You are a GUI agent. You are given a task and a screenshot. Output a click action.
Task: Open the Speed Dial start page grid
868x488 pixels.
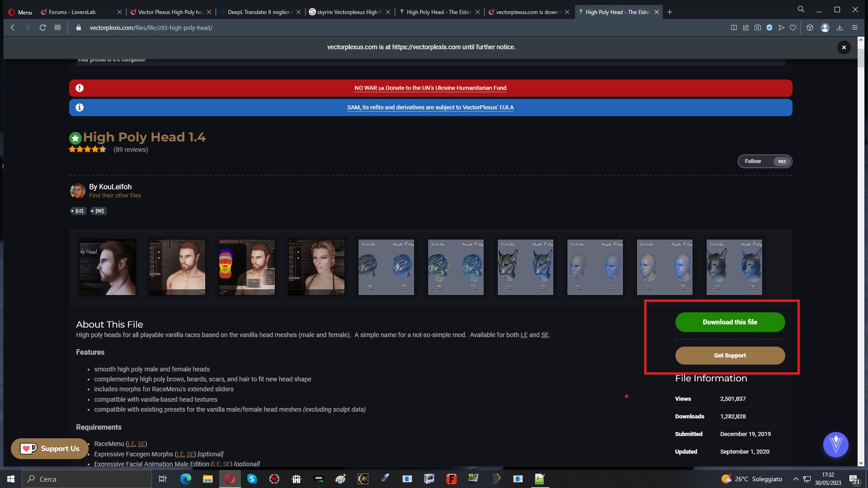[x=57, y=28]
